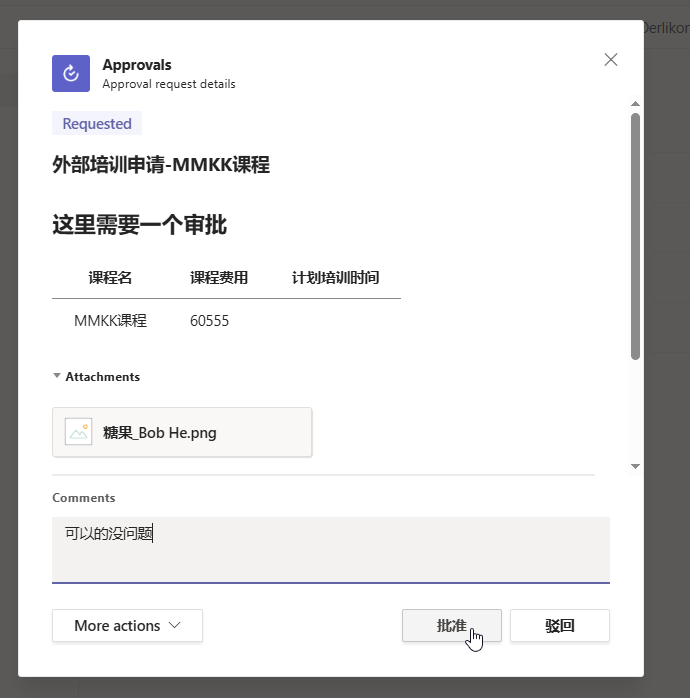Select the 课程名 column header

pyautogui.click(x=110, y=278)
